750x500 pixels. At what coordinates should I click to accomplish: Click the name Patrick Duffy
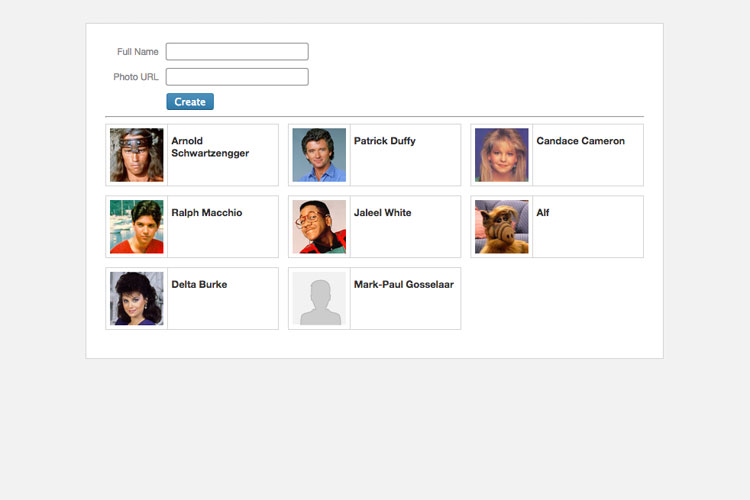pyautogui.click(x=385, y=141)
